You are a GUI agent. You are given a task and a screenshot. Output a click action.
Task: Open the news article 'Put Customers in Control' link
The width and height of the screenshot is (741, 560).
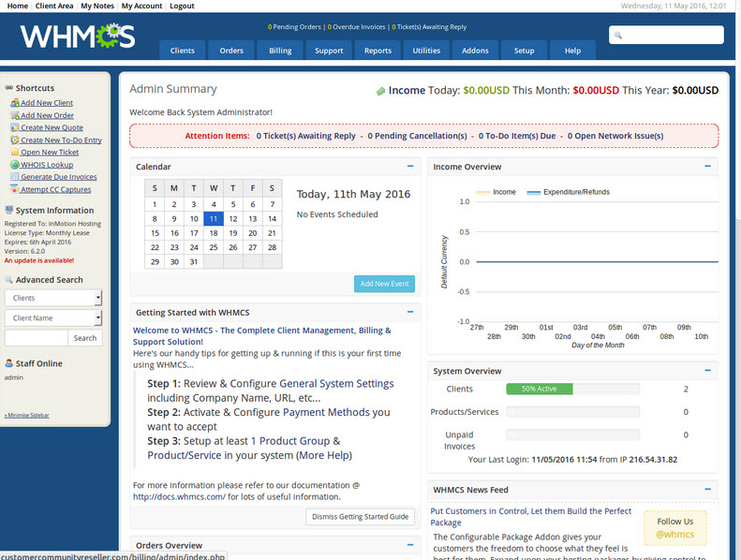click(x=531, y=517)
